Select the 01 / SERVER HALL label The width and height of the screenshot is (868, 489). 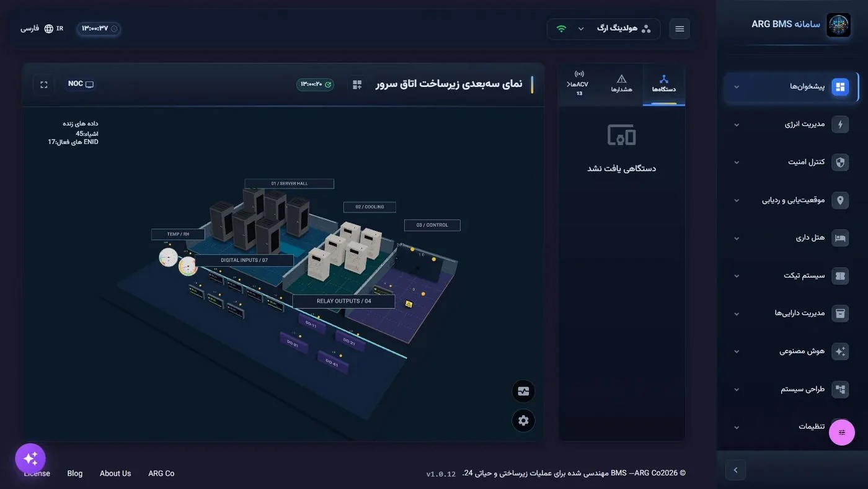point(290,184)
